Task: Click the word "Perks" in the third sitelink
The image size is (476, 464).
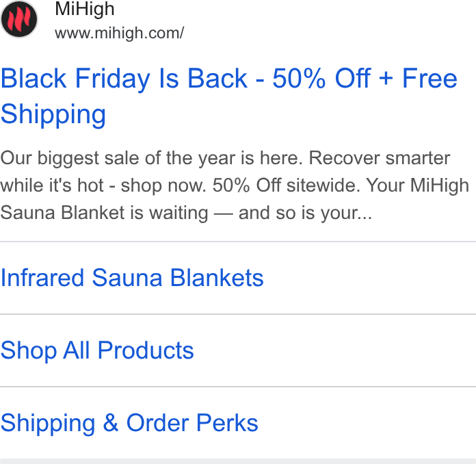Action: (227, 423)
